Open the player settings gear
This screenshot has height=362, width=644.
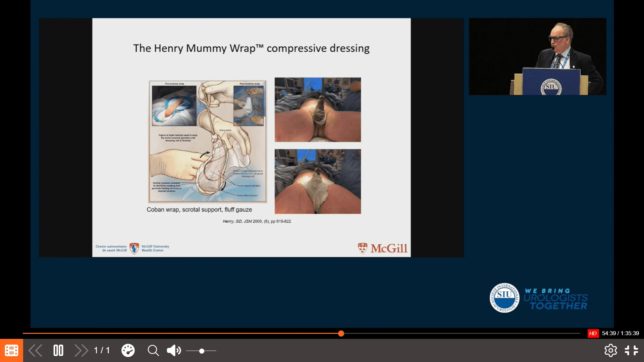coord(610,351)
